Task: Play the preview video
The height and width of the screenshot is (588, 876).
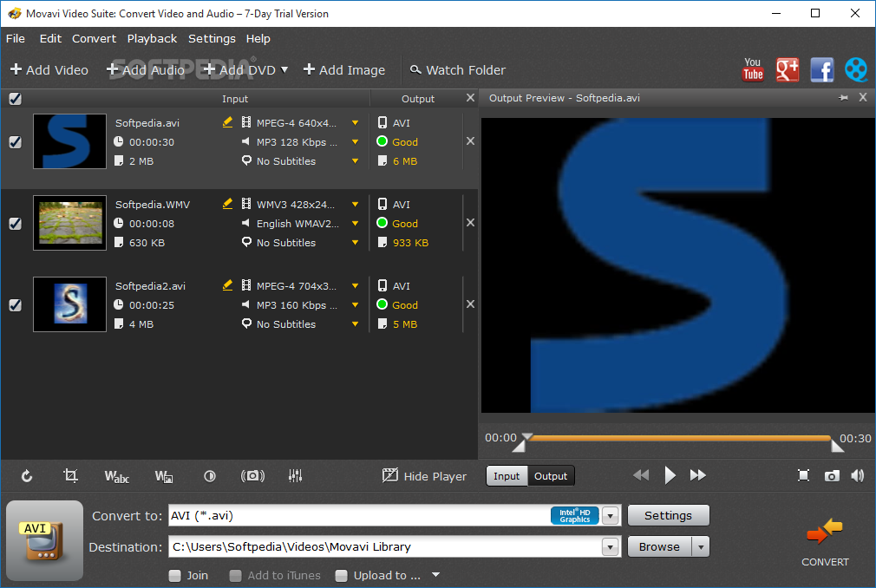Action: (670, 475)
